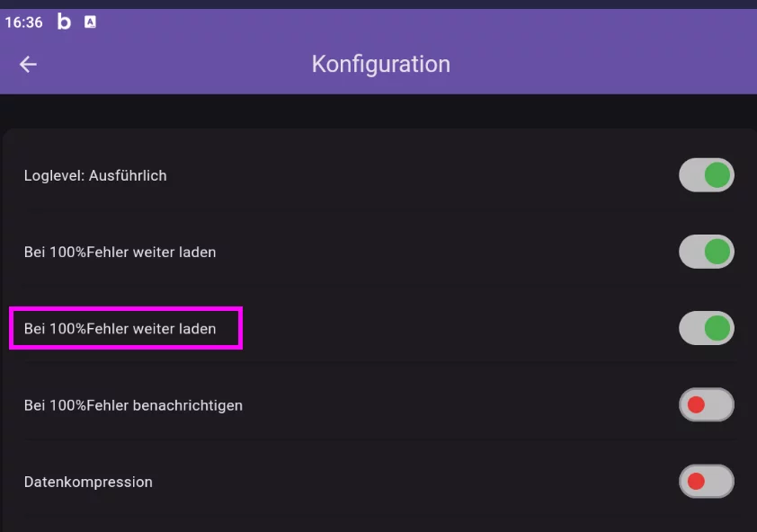
Task: Enable 'Bei 100%Fehler benachrichtigen' switch
Action: (706, 405)
